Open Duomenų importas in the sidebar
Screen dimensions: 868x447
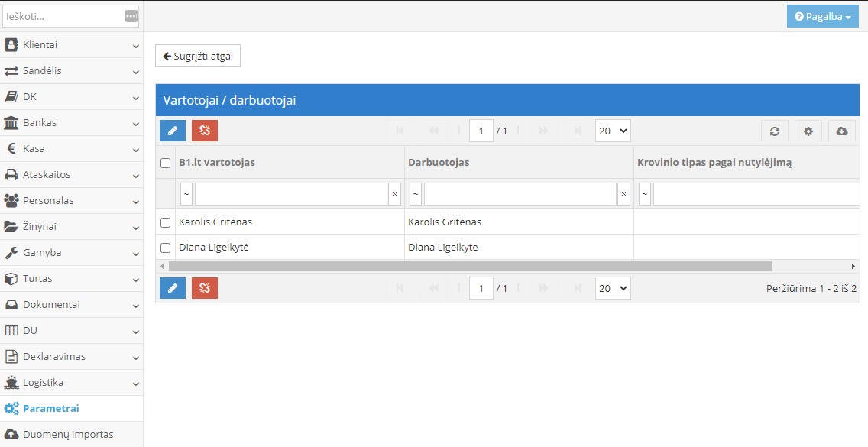coord(67,434)
